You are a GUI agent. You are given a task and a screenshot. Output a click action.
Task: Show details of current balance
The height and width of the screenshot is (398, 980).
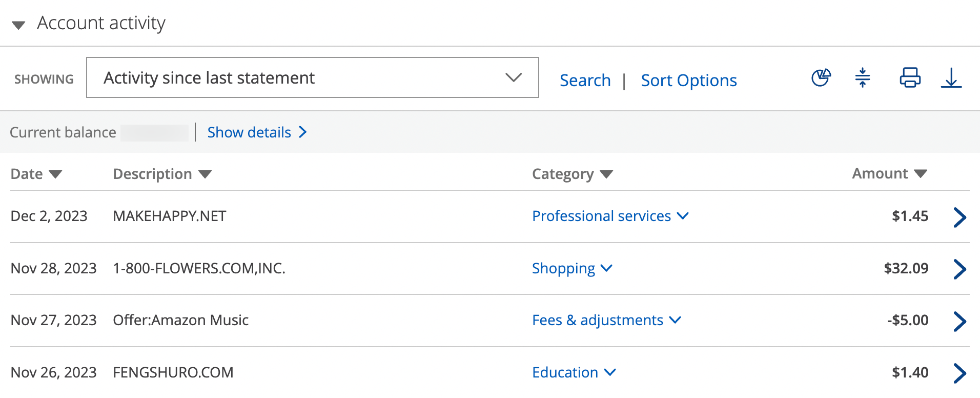257,132
